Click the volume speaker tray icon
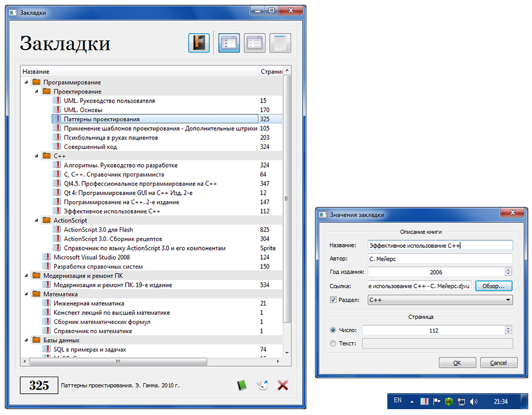This screenshot has height=415, width=532. coord(473,402)
